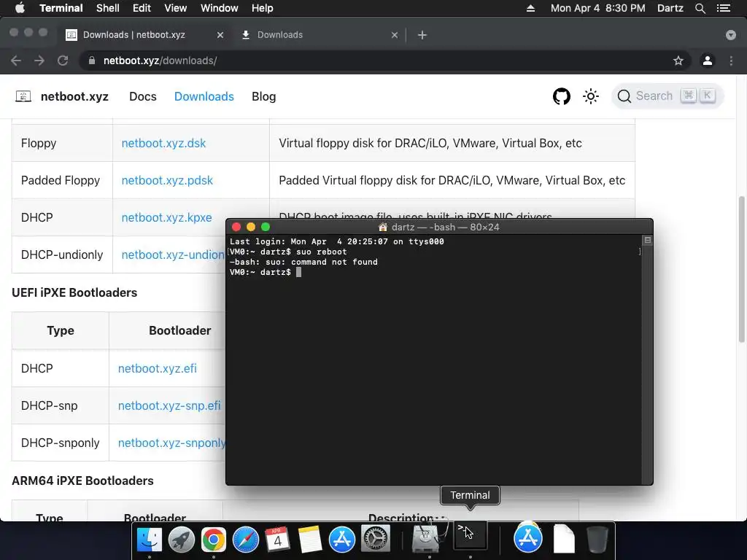
Task: Open the View menu
Action: pos(175,8)
